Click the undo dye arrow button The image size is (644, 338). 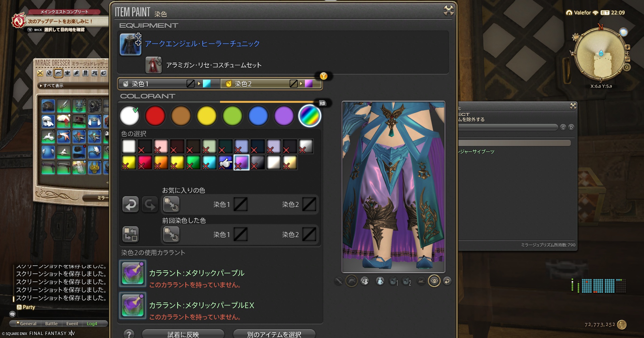click(x=130, y=204)
